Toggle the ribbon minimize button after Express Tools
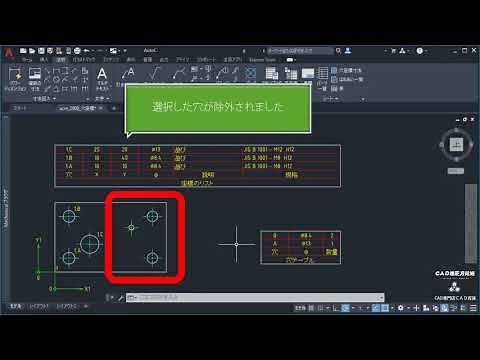This screenshot has height=360, width=480. 290,60
